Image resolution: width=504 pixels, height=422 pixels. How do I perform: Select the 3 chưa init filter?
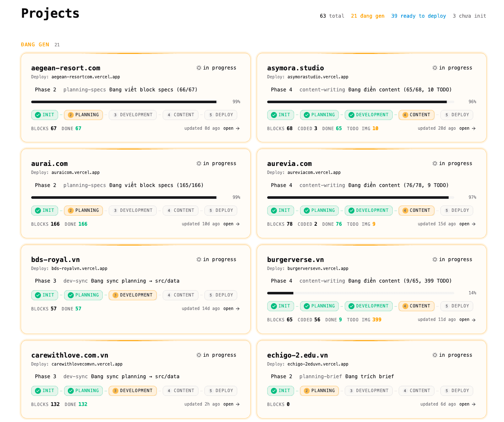tap(469, 16)
